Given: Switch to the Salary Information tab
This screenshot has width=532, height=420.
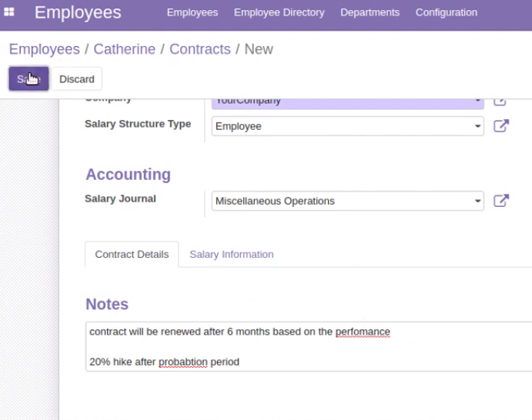Looking at the screenshot, I should pos(232,255).
